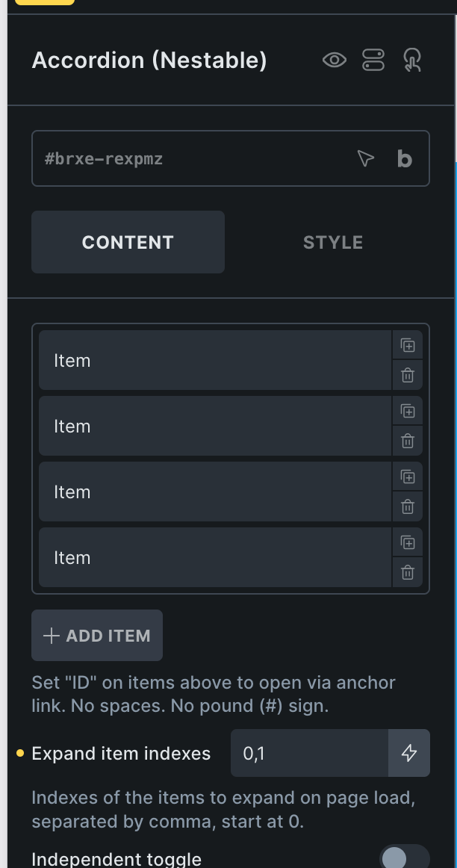Viewport: 457px width, 868px height.
Task: Delete the fourth accordion Item
Action: (407, 572)
